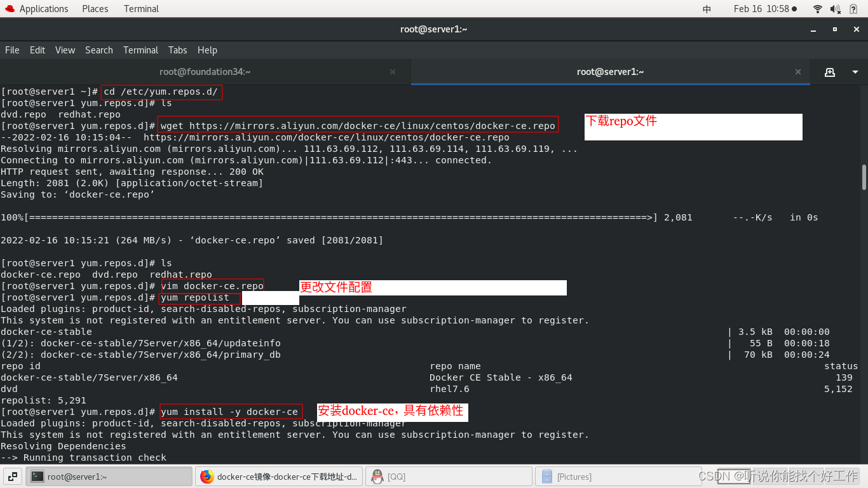Switch to the root@foundation34:~ tab

pos(205,72)
